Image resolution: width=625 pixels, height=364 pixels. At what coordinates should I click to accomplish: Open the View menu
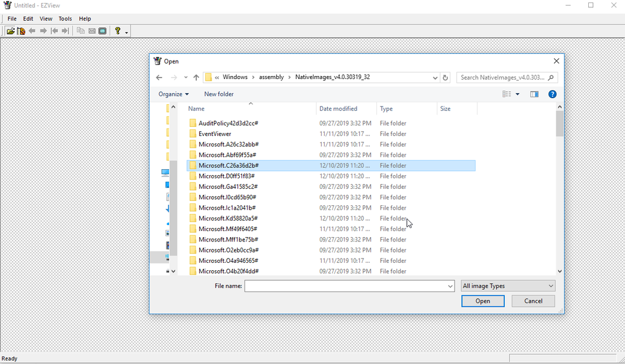pyautogui.click(x=46, y=19)
